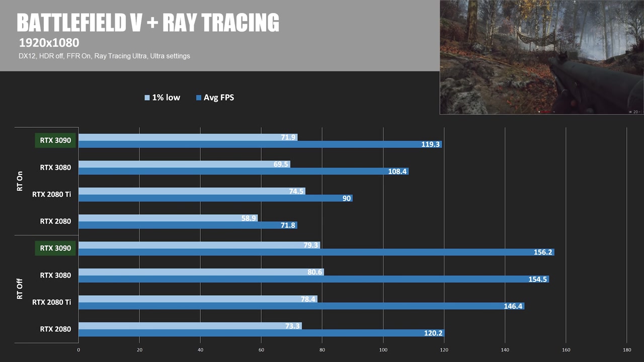Click the 20 axis tick label
The height and width of the screenshot is (362, 644).
coord(139,350)
